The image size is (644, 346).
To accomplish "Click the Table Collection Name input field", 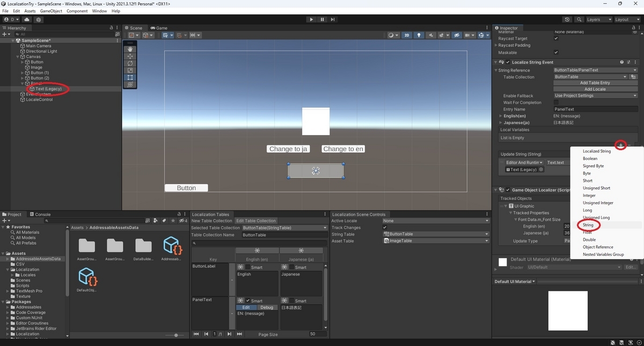I will click(284, 235).
